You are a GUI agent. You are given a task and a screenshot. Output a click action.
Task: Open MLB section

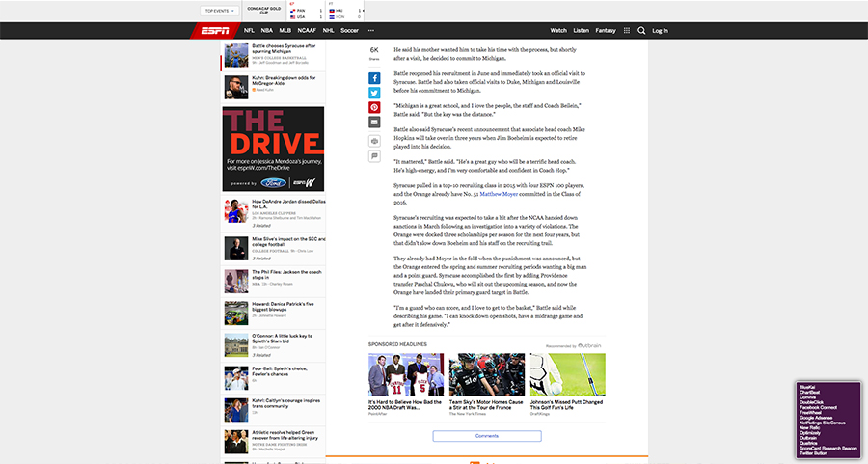[x=285, y=31]
